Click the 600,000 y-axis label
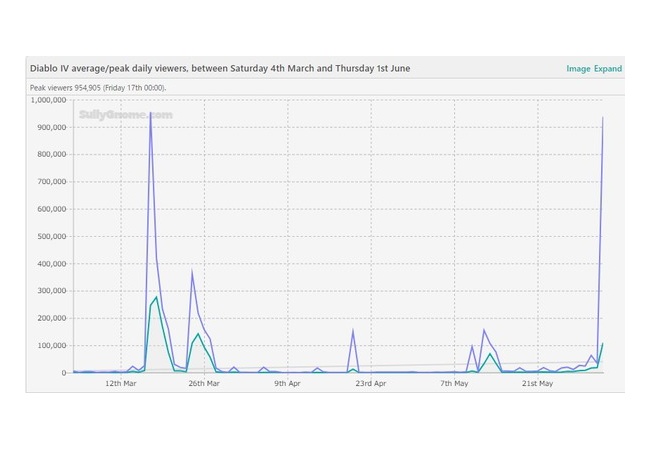Image resolution: width=650 pixels, height=450 pixels. click(52, 209)
